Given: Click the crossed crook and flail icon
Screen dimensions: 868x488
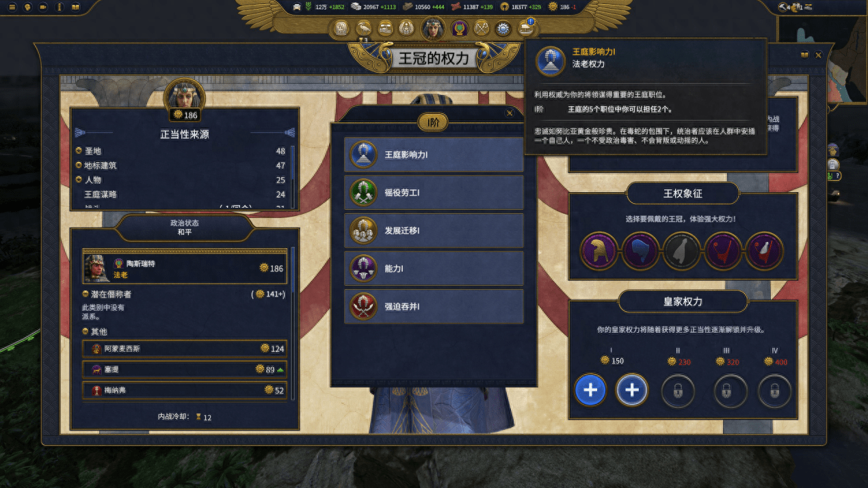Looking at the screenshot, I should (x=482, y=28).
